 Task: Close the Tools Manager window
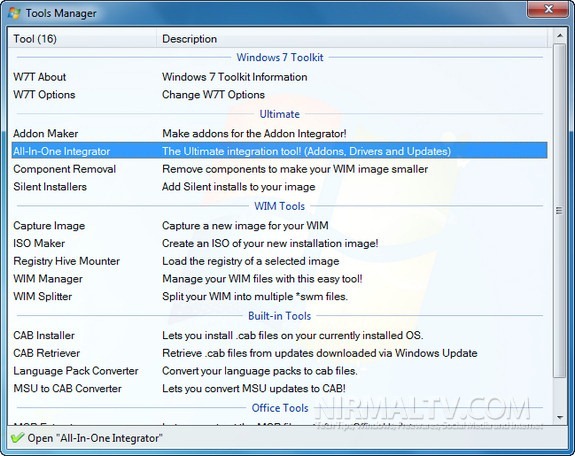point(548,9)
